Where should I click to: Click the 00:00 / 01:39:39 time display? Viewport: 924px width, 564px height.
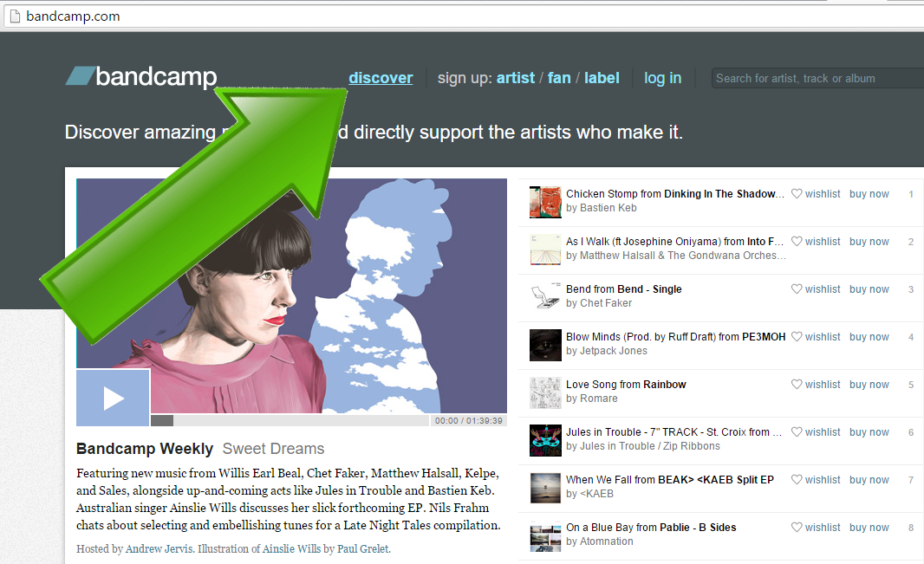468,421
